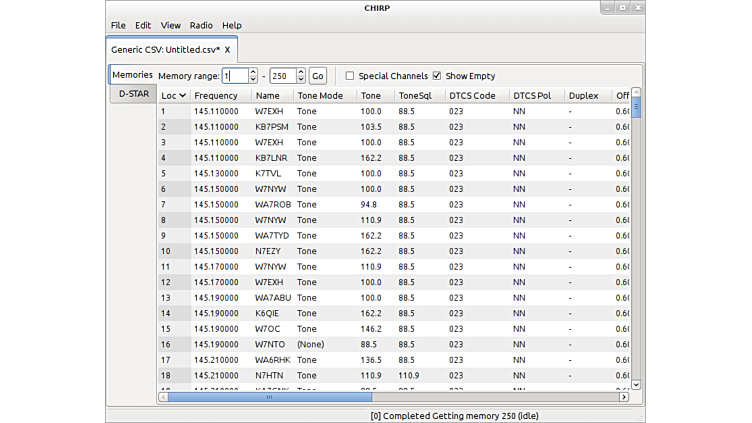Close the Untitled.csv tab with X
The image size is (752, 423).
point(227,49)
